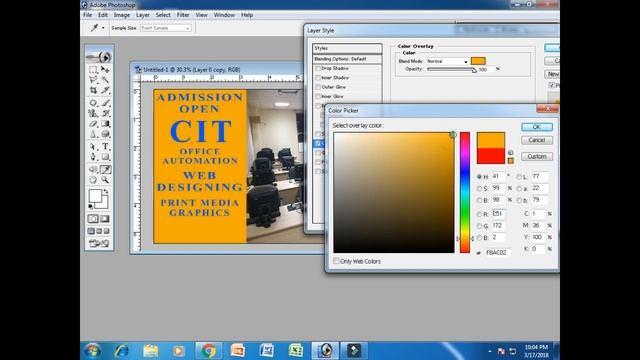Select the Dodge tool
The image size is (640, 360).
coord(105,134)
